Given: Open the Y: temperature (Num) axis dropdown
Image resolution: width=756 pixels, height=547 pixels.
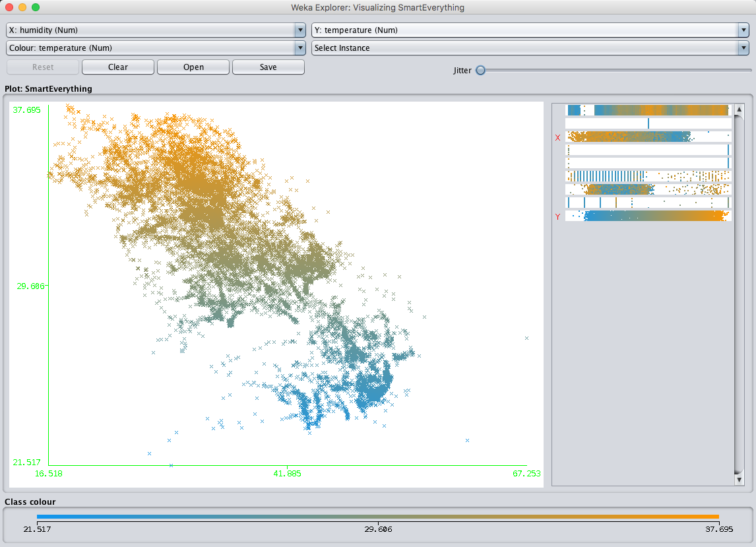Looking at the screenshot, I should [530, 30].
